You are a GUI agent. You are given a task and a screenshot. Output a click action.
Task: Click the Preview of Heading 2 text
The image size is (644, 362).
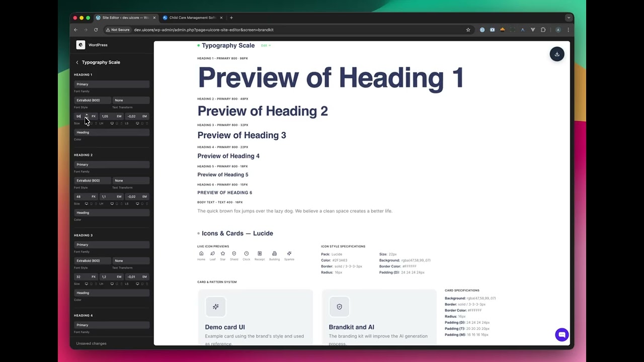(263, 111)
